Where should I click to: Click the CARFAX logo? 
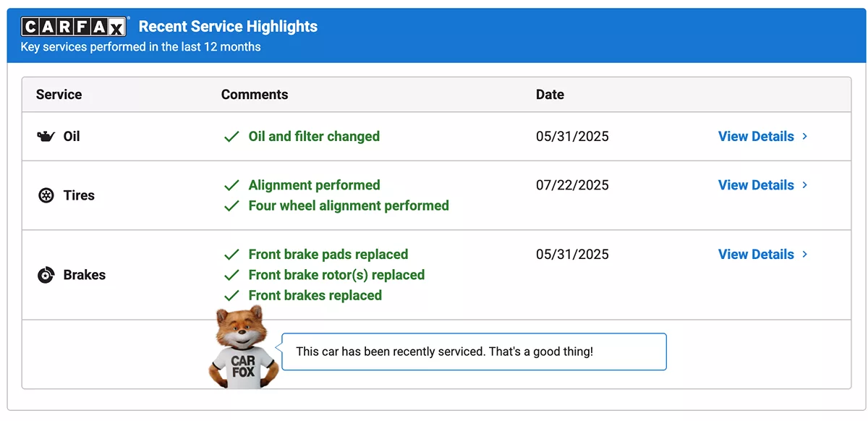tap(74, 27)
